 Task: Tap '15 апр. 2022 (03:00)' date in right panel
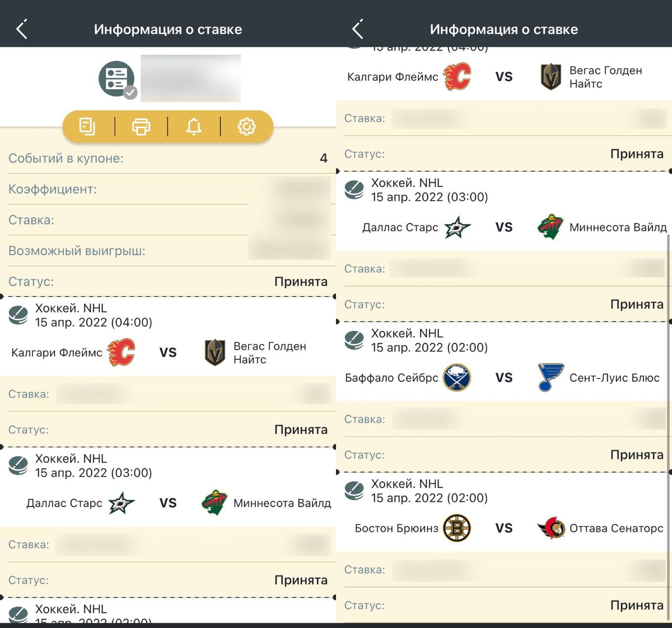429,197
